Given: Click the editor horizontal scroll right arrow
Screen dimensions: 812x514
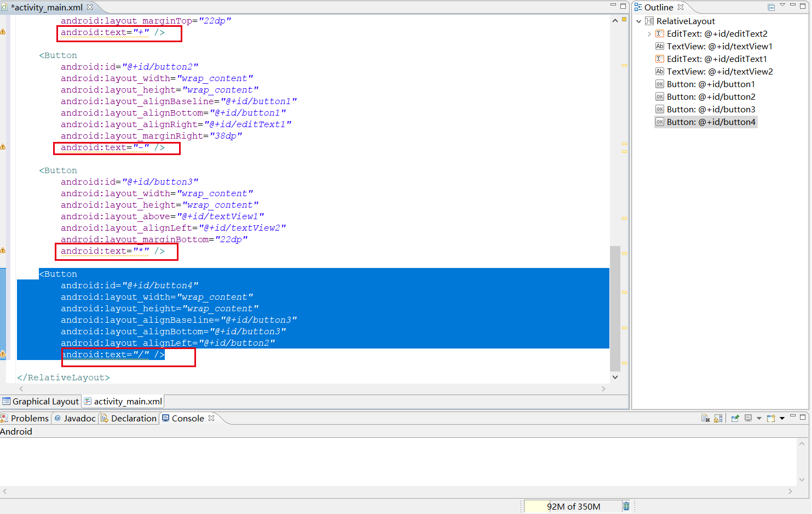Looking at the screenshot, I should tap(603, 389).
